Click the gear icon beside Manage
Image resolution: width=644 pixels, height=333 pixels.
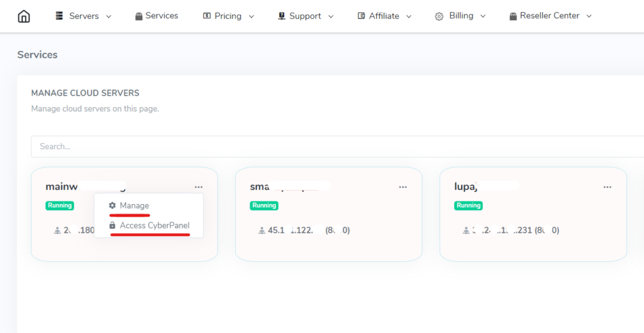[x=112, y=205]
